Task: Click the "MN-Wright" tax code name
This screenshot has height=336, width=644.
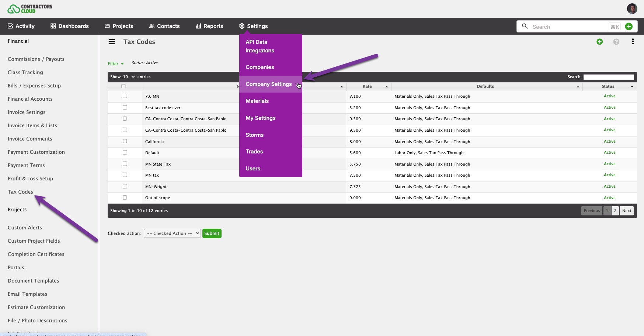Action: (156, 187)
